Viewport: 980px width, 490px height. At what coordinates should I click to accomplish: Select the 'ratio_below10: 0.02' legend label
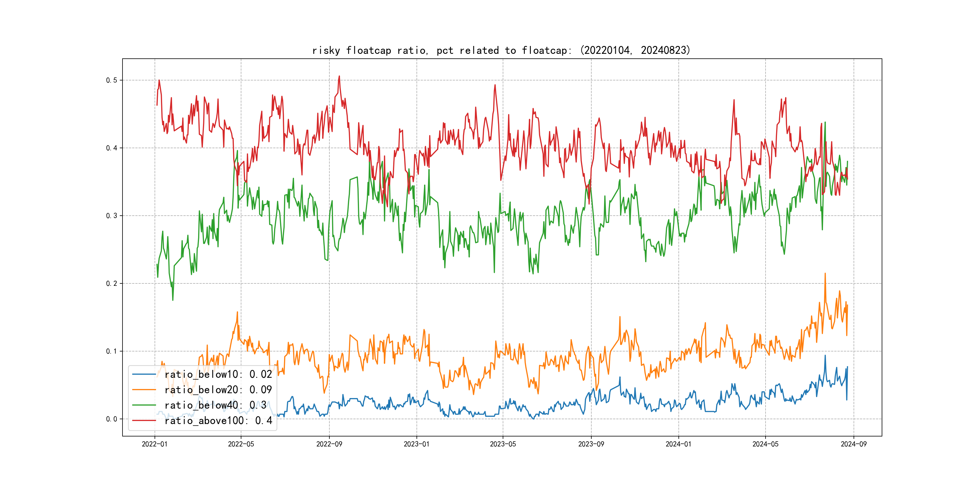(218, 374)
